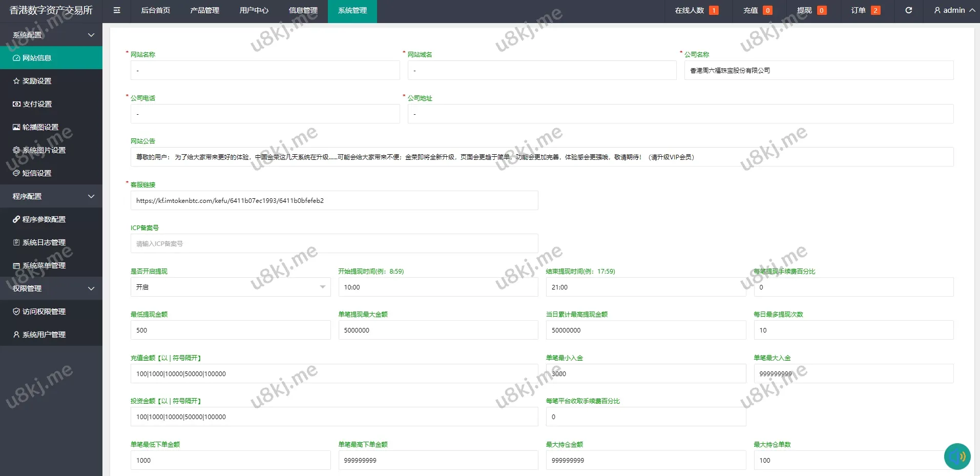This screenshot has height=476, width=980.
Task: Collapse the 系统配置 section
Action: pyautogui.click(x=51, y=34)
